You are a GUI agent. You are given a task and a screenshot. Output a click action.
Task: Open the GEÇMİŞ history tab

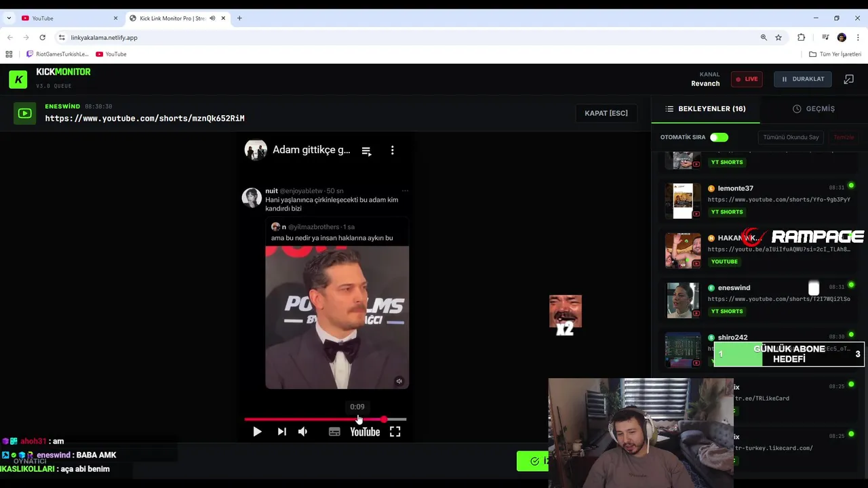(813, 108)
